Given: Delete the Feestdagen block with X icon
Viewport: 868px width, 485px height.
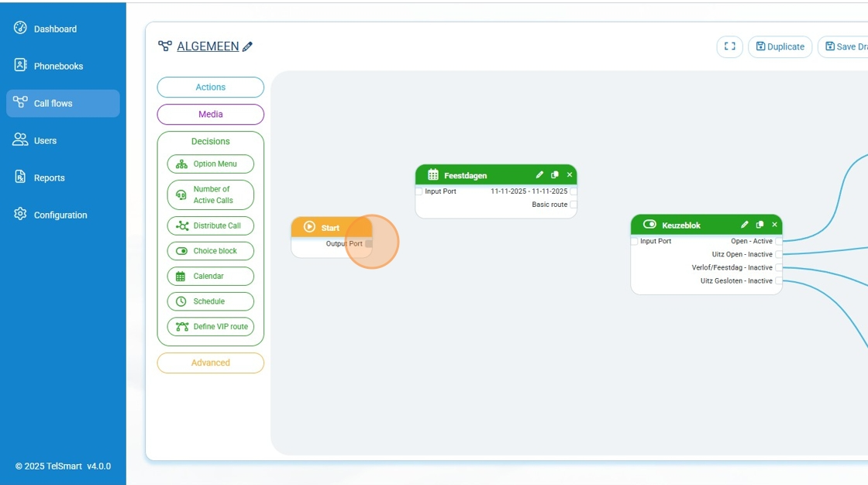Looking at the screenshot, I should (570, 175).
